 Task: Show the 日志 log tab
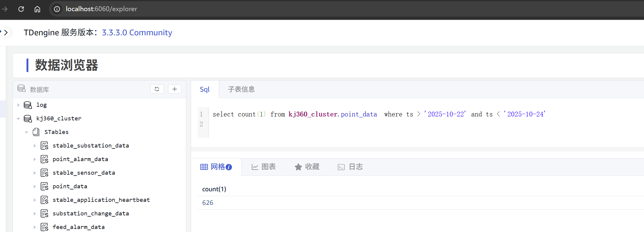[x=350, y=167]
